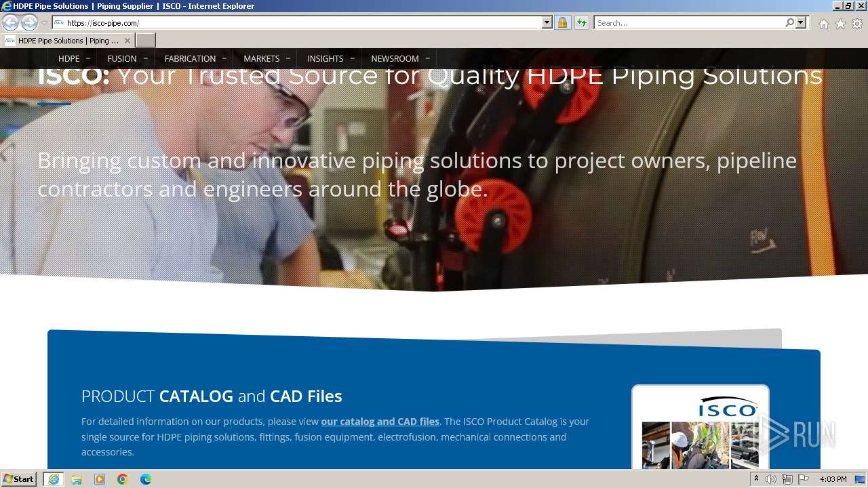The image size is (868, 488).
Task: Open File Explorer from the taskbar
Action: (x=77, y=479)
